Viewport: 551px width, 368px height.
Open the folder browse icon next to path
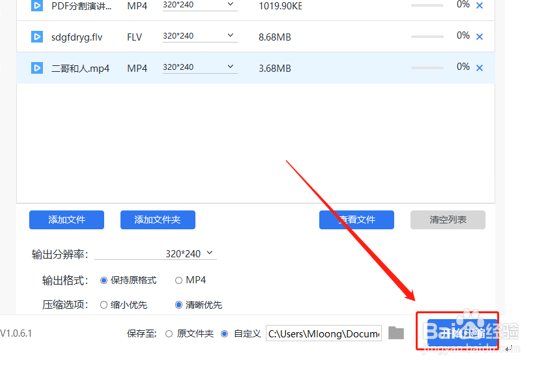point(396,333)
